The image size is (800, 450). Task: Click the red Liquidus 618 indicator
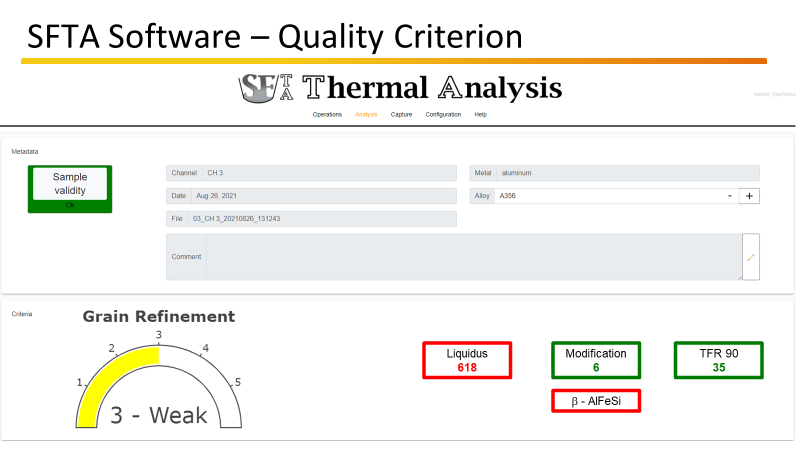466,360
